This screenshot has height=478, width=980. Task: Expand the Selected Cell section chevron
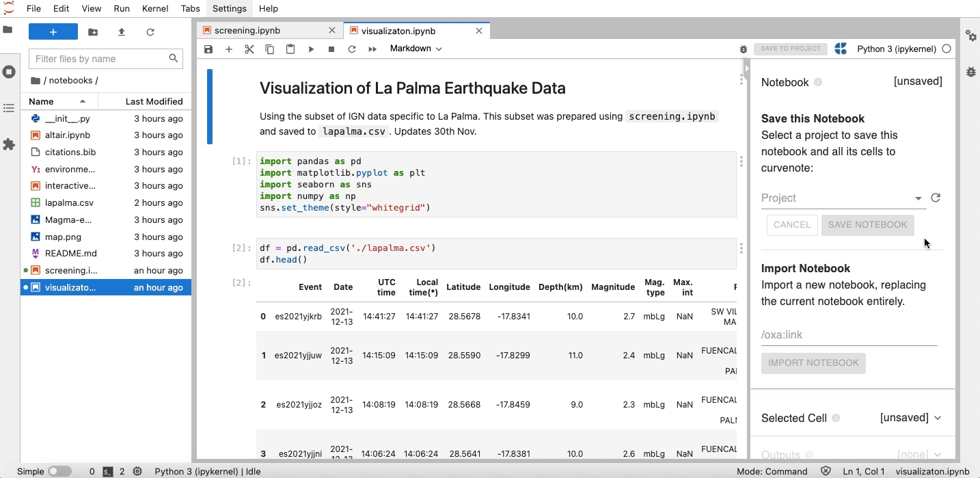point(938,418)
